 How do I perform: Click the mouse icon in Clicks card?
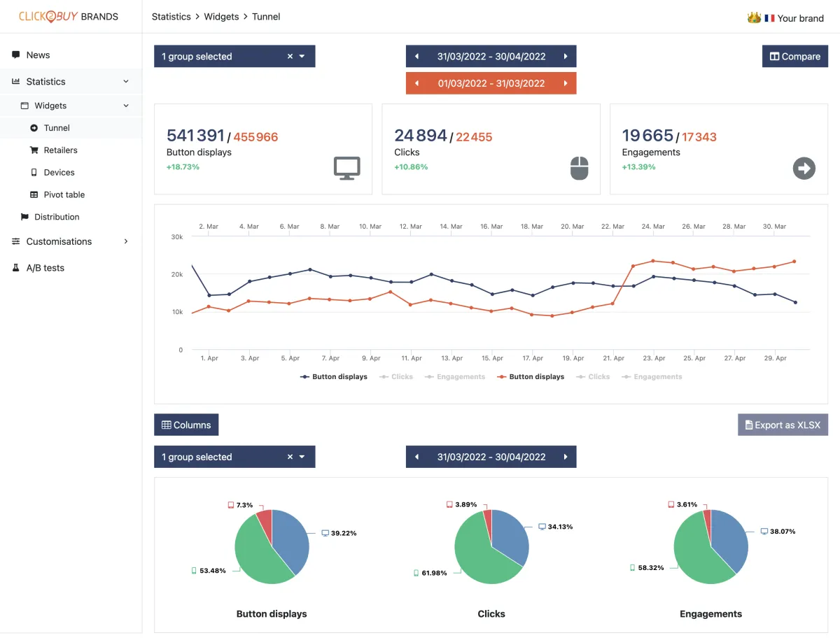[x=579, y=168]
